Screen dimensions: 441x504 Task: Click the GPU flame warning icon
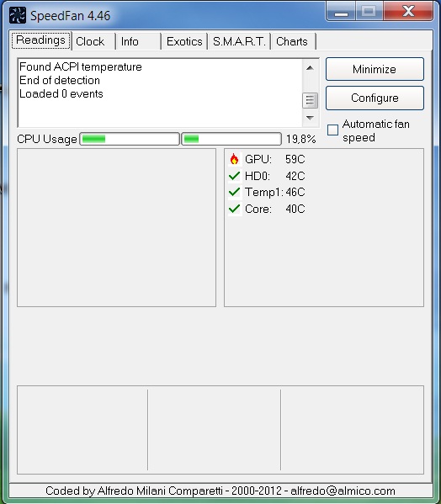[x=234, y=159]
